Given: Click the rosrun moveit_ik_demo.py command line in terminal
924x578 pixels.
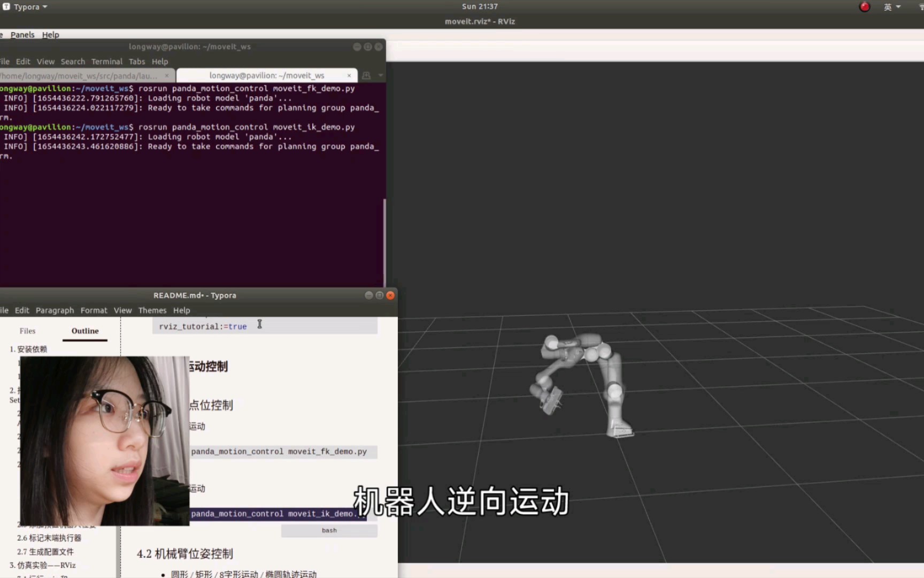Looking at the screenshot, I should click(x=247, y=127).
